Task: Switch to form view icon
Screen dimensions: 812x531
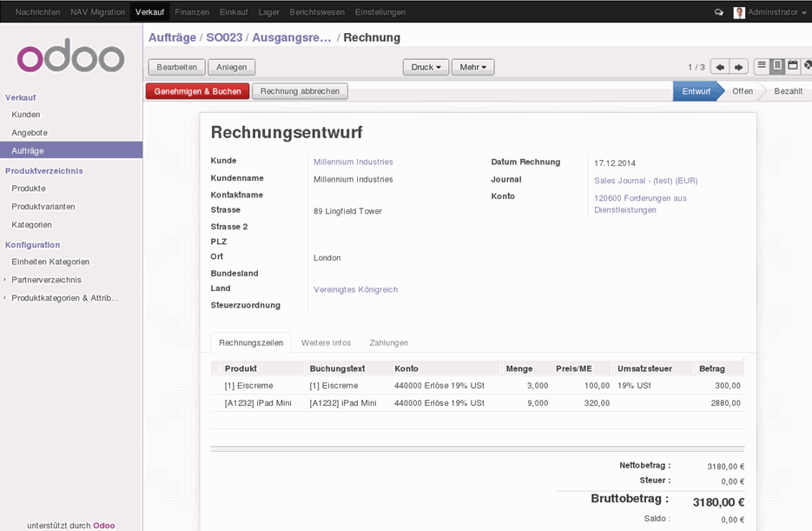Action: (777, 66)
